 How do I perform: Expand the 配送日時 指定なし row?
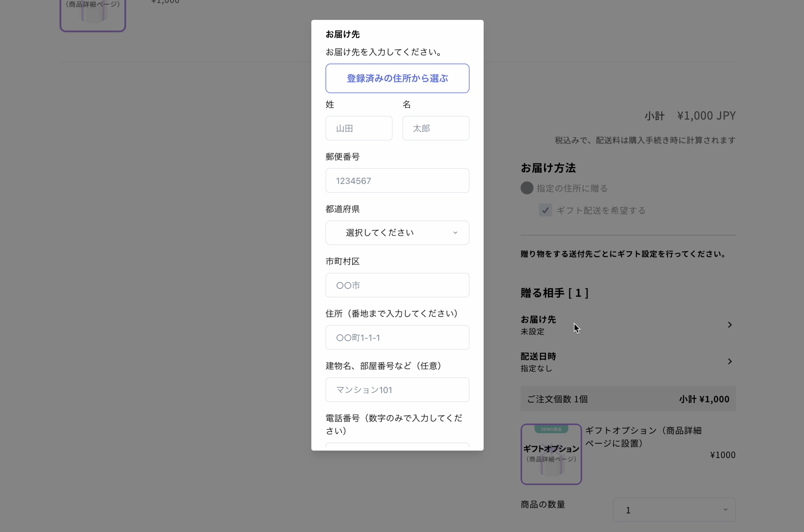tap(628, 362)
